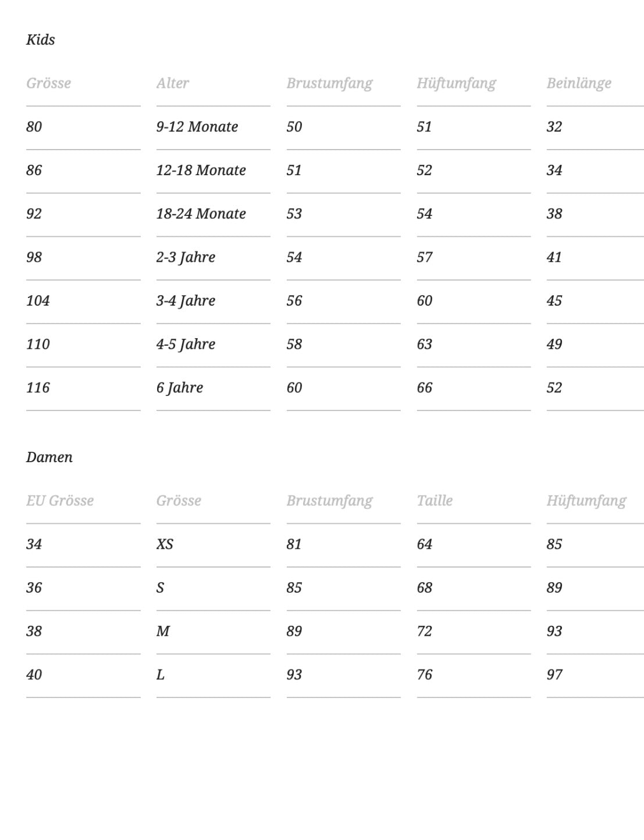Select the 18-24 Monate age cell
644x840 pixels.
pyautogui.click(x=201, y=214)
